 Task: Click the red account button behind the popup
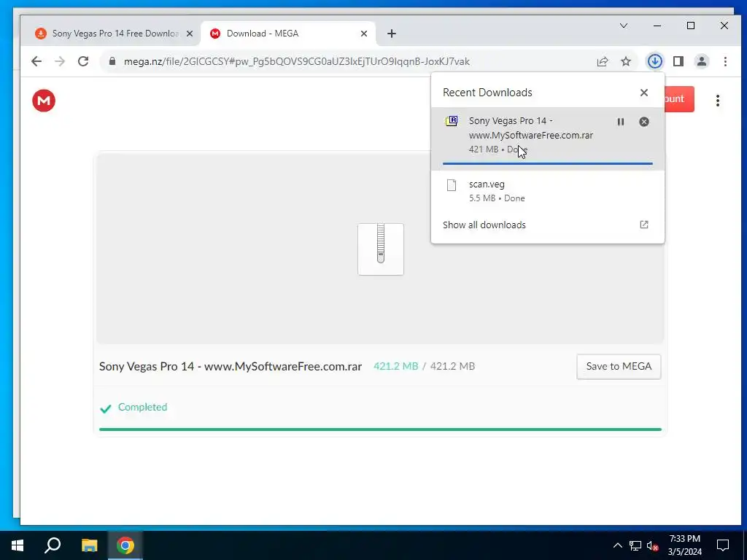(x=678, y=99)
